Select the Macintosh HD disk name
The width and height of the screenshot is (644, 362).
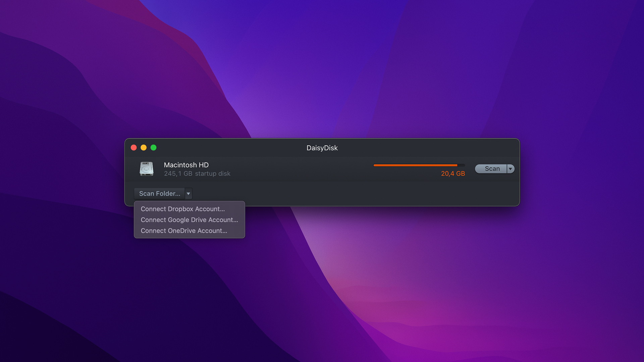click(x=186, y=165)
